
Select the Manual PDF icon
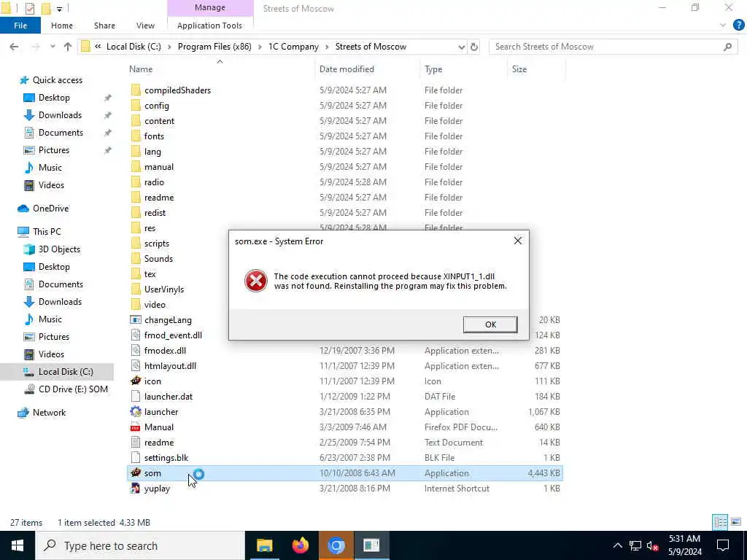136,427
